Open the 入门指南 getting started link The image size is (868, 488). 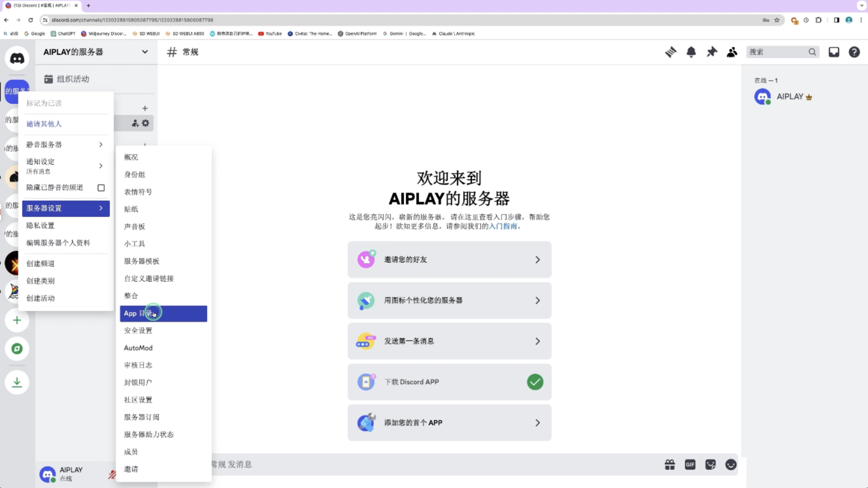[503, 226]
